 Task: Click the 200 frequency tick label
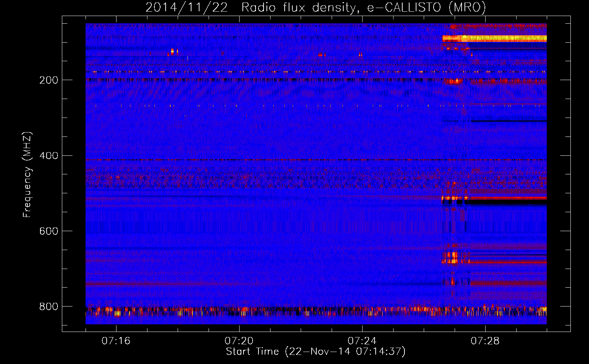49,80
